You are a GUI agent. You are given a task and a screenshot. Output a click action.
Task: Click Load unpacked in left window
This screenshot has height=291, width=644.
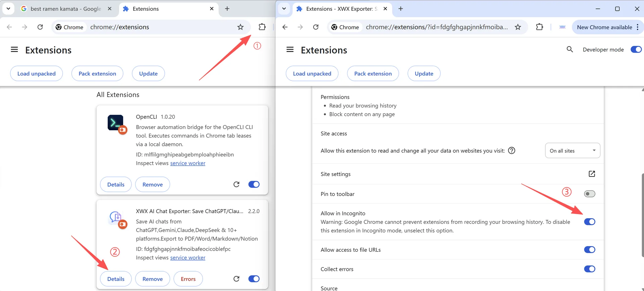37,74
